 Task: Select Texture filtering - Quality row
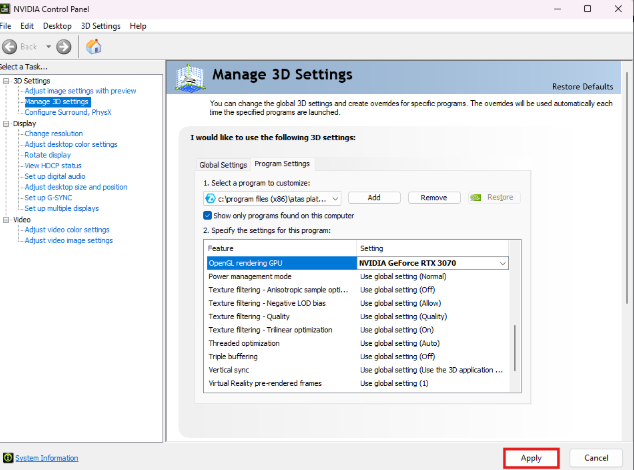pos(357,317)
